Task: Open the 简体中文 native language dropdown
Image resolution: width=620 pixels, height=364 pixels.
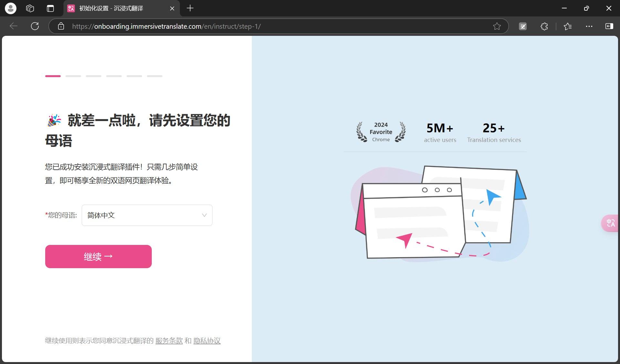Action: 142,215
